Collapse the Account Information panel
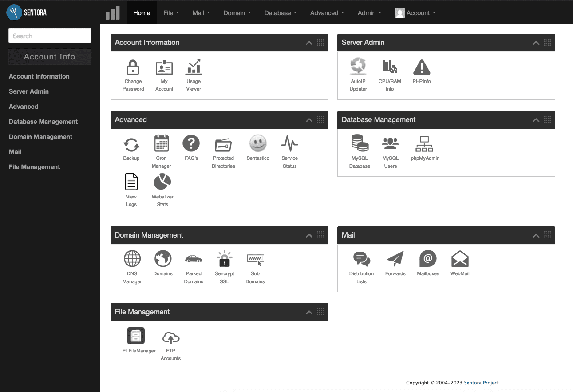 [x=309, y=43]
